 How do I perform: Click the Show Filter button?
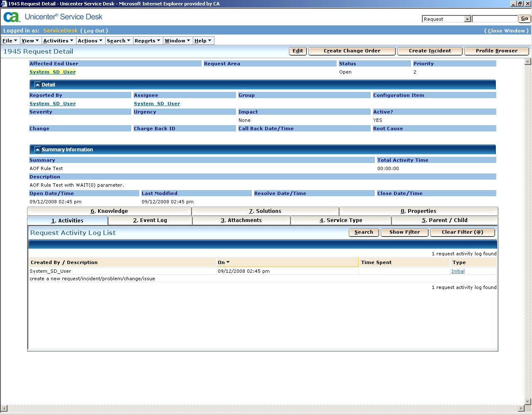click(x=404, y=232)
